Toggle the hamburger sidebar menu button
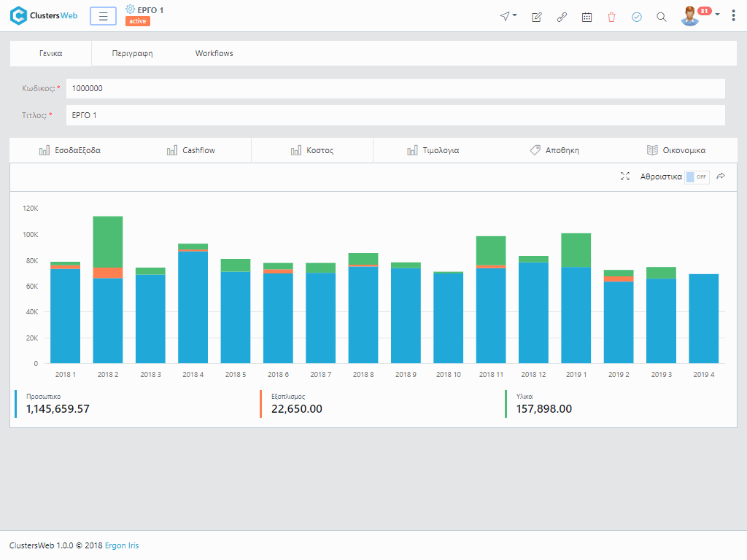Viewport: 747px width, 560px height. point(103,16)
